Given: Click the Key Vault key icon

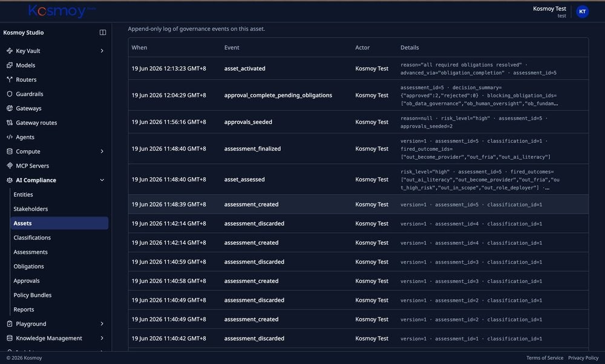Looking at the screenshot, I should (x=10, y=51).
